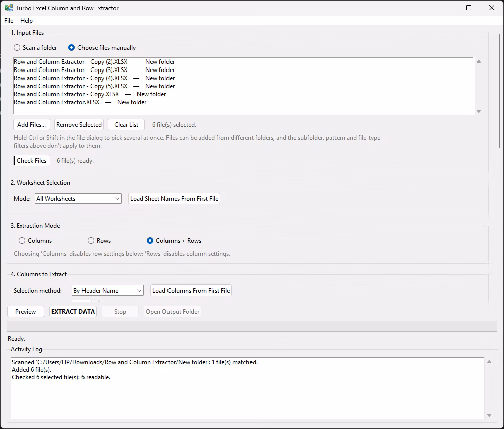Maximize the Turbo Excel window
Viewport: 504px width, 429px height.
click(x=469, y=8)
